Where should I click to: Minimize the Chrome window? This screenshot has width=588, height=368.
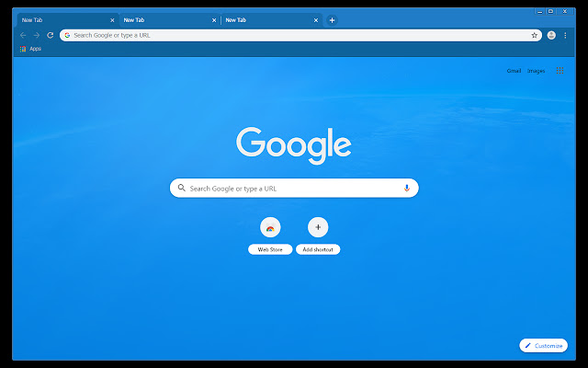(540, 12)
